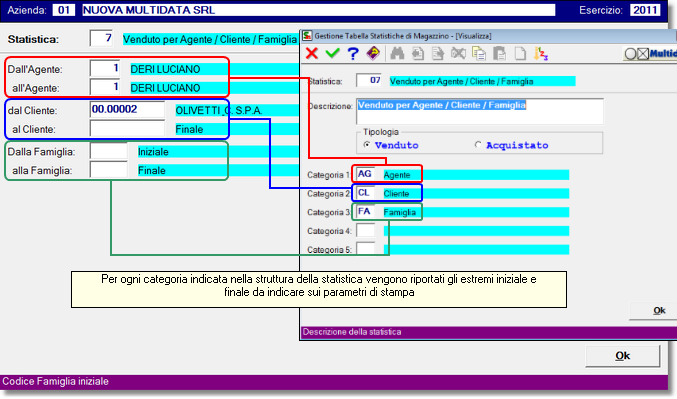This screenshot has height=399, width=677.
Task: Click the Azienda code field 01
Action: tap(64, 10)
